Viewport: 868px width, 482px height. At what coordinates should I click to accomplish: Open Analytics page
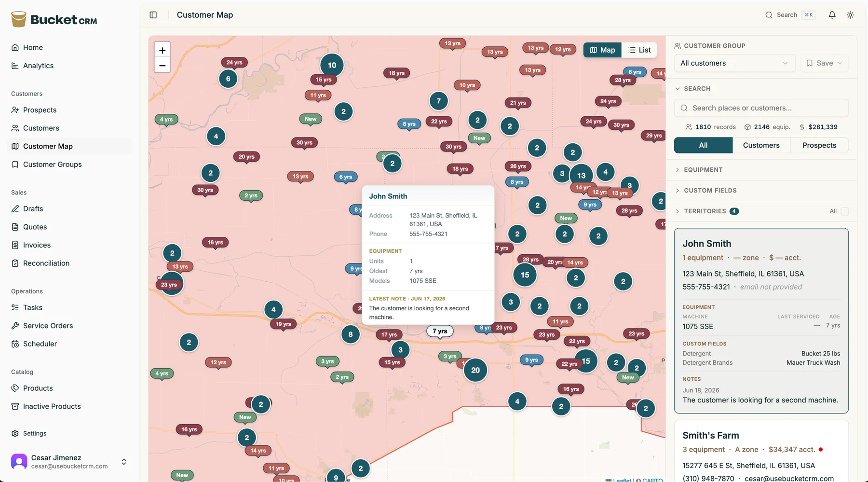pyautogui.click(x=70, y=66)
